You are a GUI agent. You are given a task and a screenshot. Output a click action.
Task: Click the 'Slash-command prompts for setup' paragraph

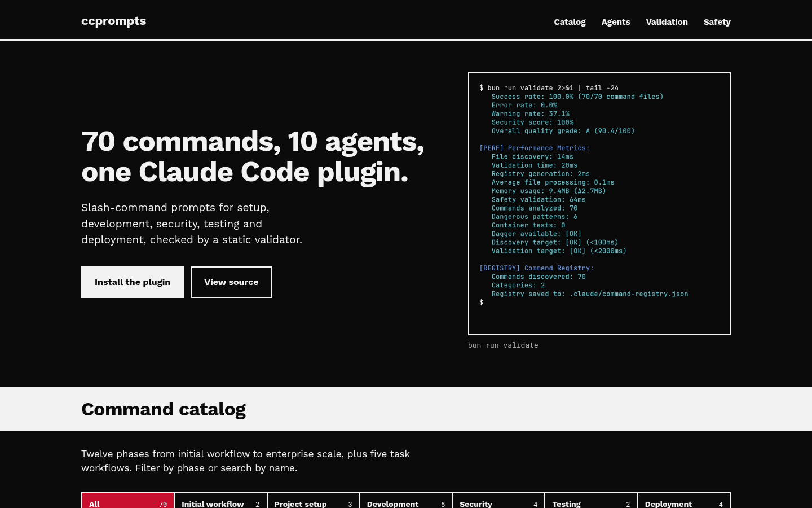[x=192, y=224]
